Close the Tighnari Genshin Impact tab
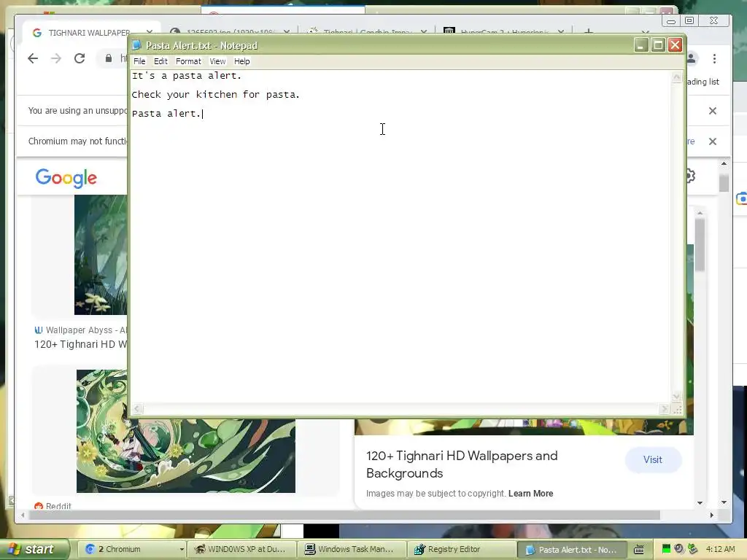Viewport: 747px width, 560px height. tap(424, 32)
